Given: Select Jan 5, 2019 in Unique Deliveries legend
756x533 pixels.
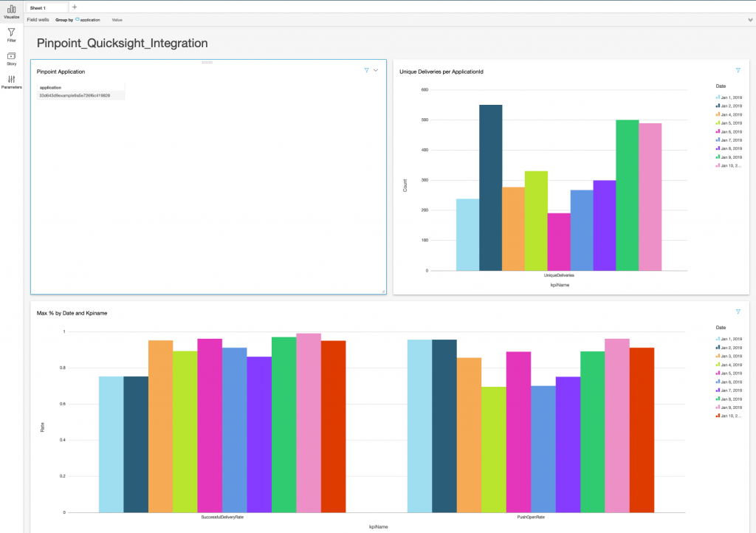Looking at the screenshot, I should coord(729,123).
